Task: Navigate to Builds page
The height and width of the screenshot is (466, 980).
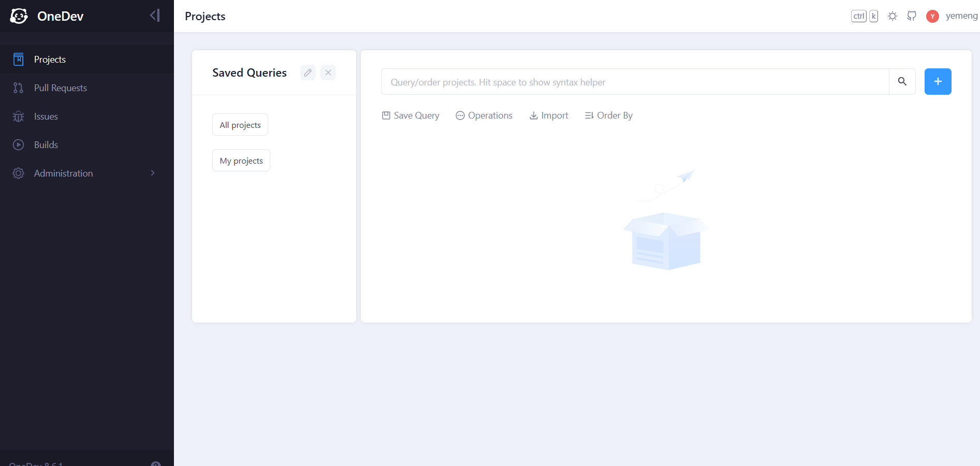Action: pos(46,145)
